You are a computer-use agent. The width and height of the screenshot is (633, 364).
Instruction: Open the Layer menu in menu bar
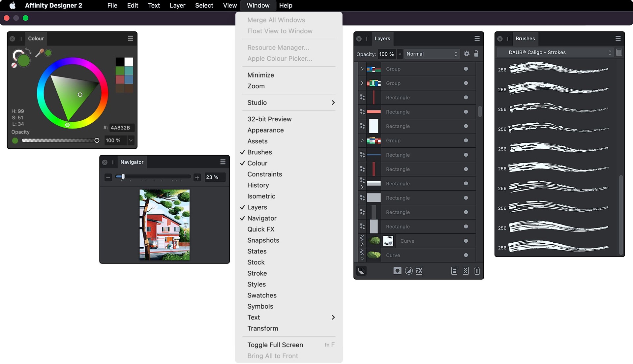pos(177,5)
